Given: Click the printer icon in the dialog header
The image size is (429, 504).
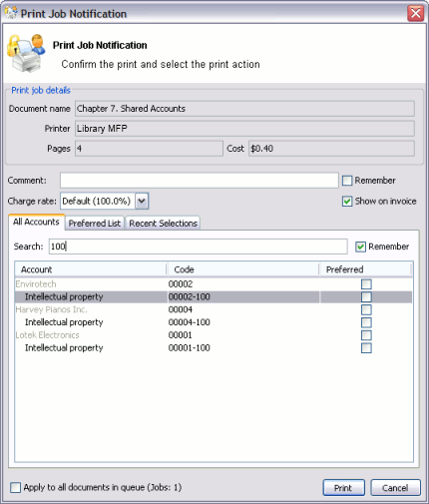Looking at the screenshot, I should (x=26, y=53).
